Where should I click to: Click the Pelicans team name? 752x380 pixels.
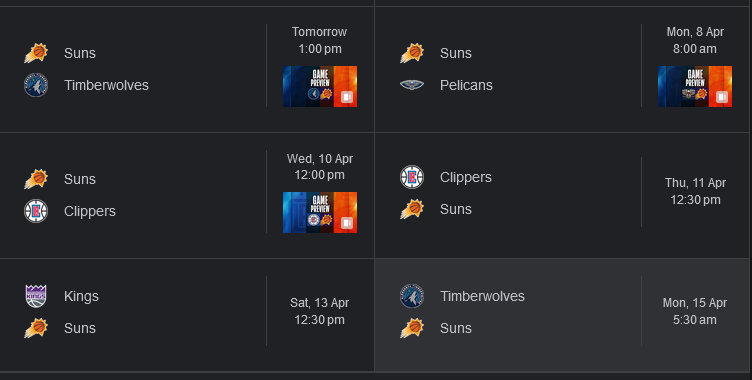click(x=466, y=85)
